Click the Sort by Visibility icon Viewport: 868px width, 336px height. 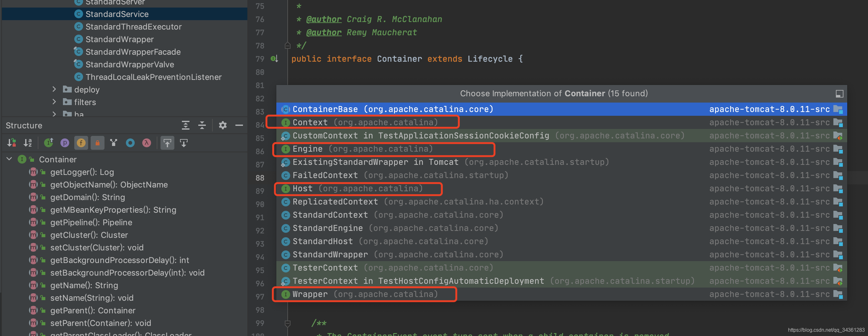(12, 143)
